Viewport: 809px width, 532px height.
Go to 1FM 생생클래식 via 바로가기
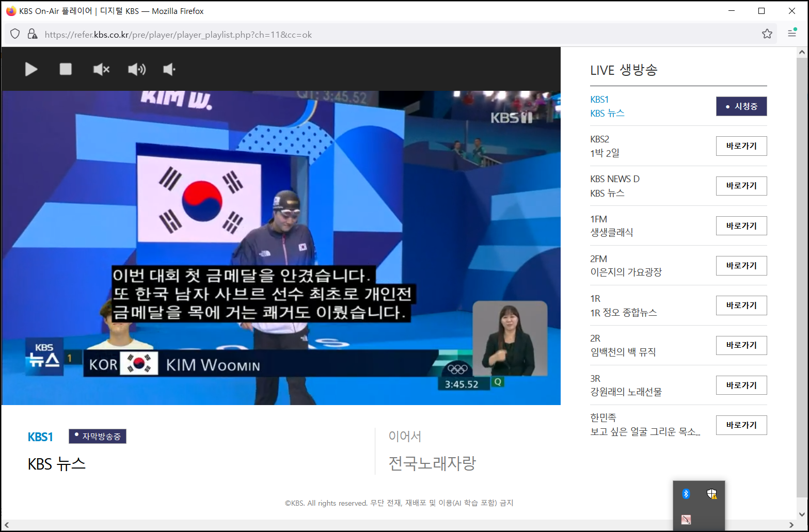tap(741, 225)
